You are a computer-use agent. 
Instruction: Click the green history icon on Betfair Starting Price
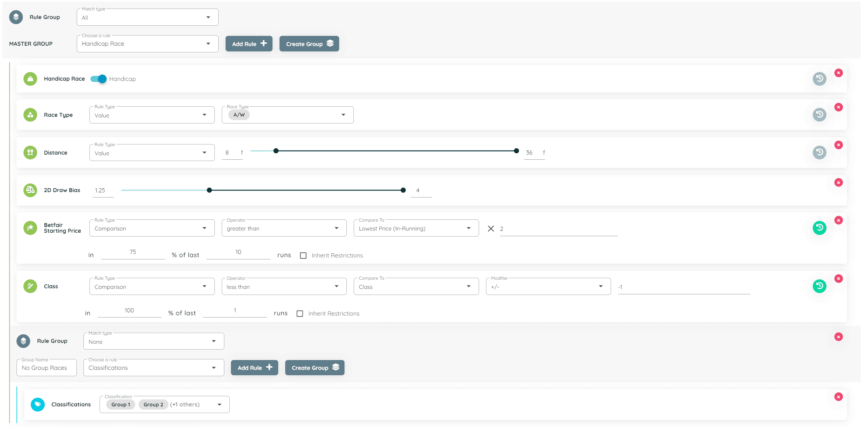click(819, 228)
